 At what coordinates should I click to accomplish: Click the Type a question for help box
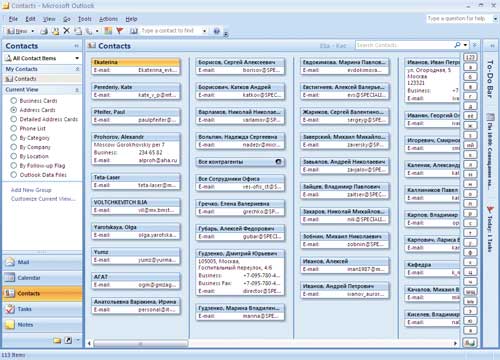[459, 18]
